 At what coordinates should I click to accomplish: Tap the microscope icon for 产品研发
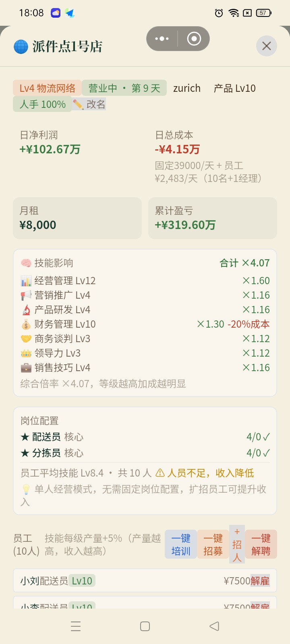coord(26,310)
